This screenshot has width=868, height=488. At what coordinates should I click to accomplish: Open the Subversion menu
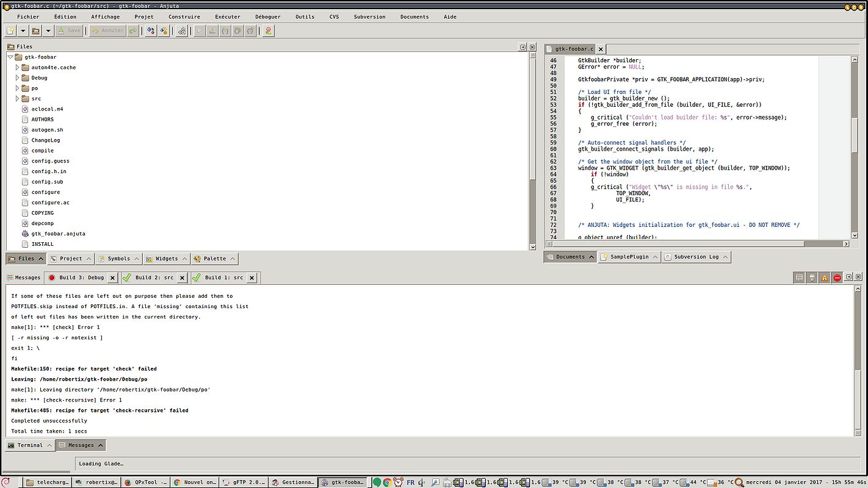point(370,17)
